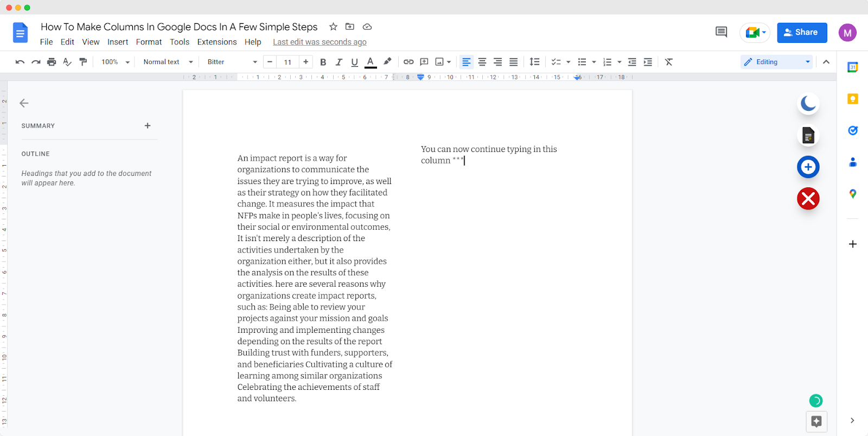
Task: Toggle italic formatting
Action: click(x=339, y=62)
